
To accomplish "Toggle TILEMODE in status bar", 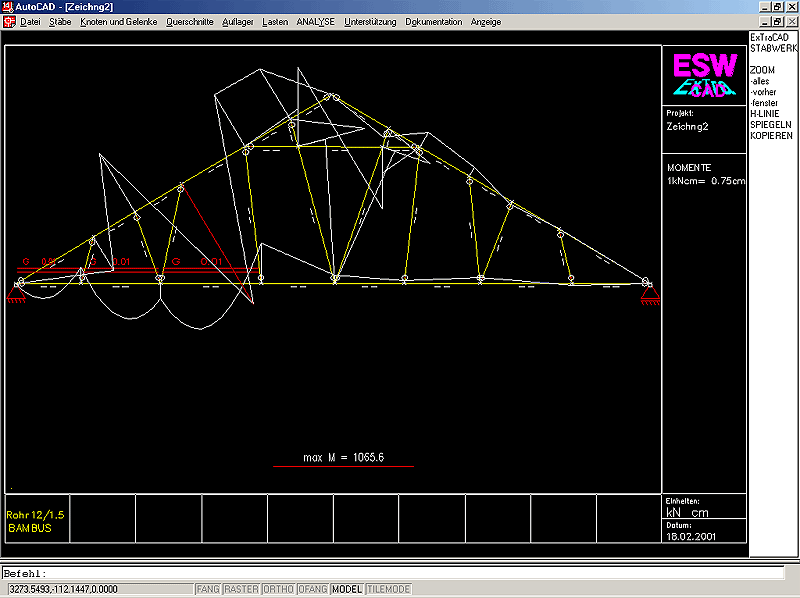I will coord(388,589).
